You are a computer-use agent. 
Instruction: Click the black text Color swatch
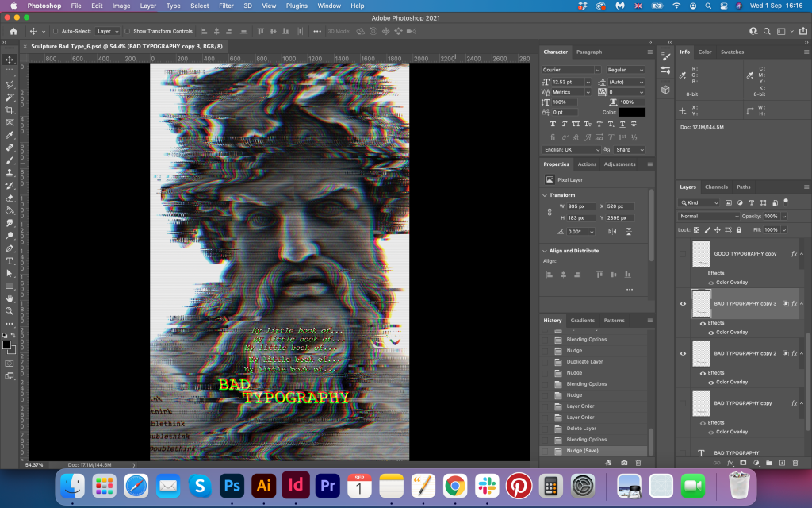pyautogui.click(x=632, y=112)
